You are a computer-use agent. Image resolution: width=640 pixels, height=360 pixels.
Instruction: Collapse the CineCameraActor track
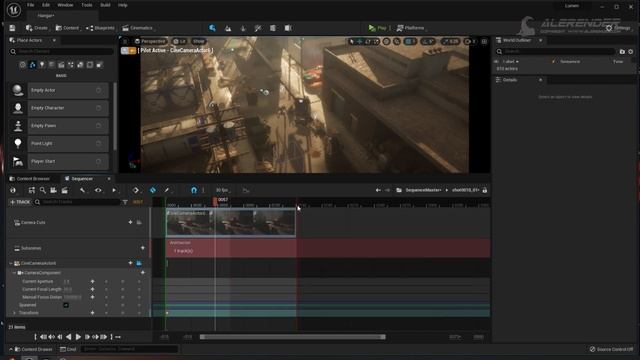[11, 263]
